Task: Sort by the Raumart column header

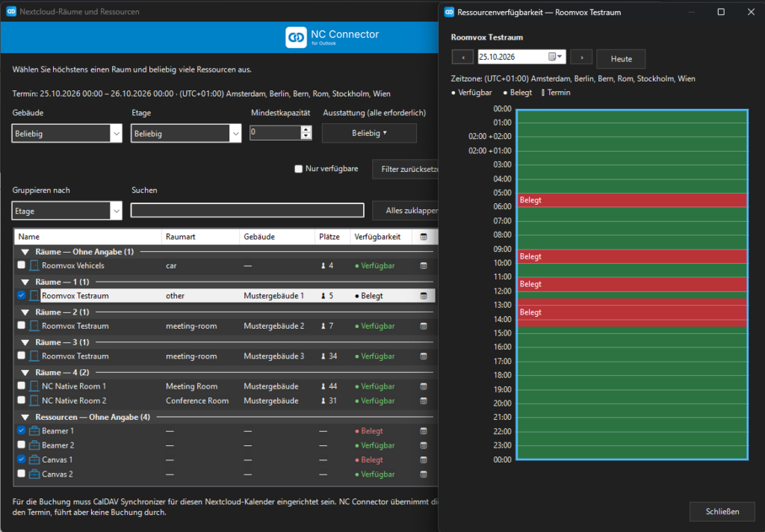Action: (x=200, y=237)
